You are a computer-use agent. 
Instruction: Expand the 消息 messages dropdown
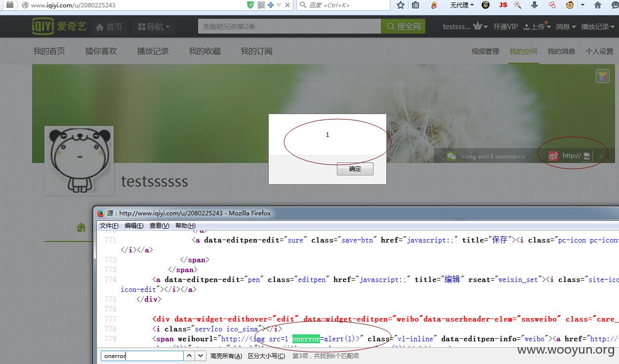[566, 27]
